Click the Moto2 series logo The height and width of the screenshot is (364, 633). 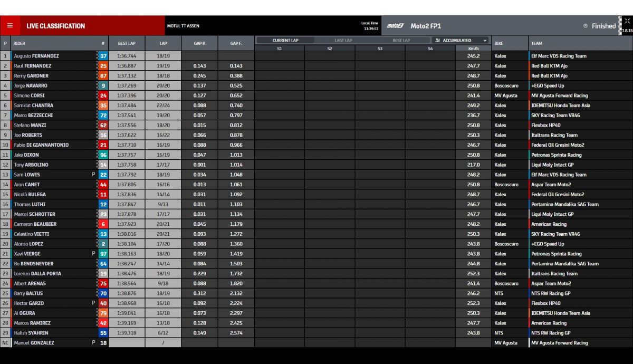pyautogui.click(x=395, y=26)
